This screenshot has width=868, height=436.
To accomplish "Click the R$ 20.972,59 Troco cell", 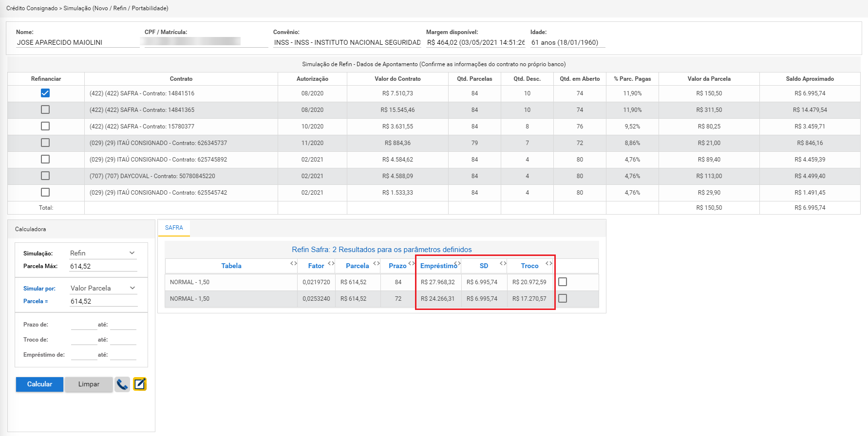I will click(529, 282).
